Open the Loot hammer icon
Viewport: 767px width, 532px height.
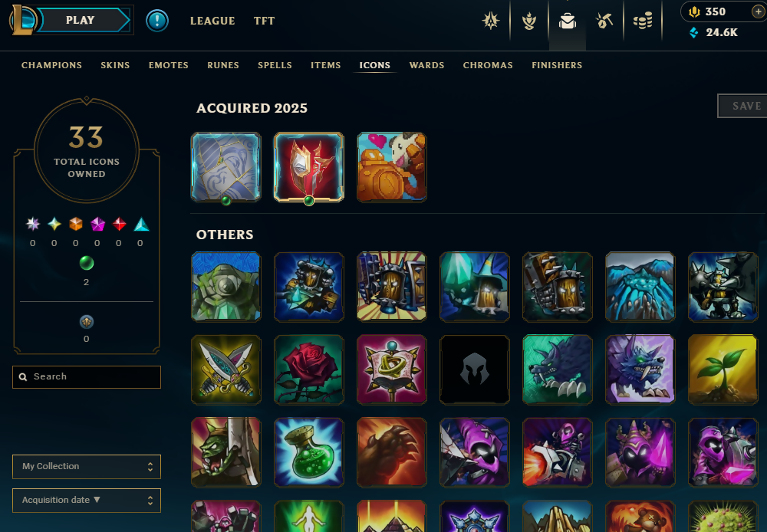point(604,21)
